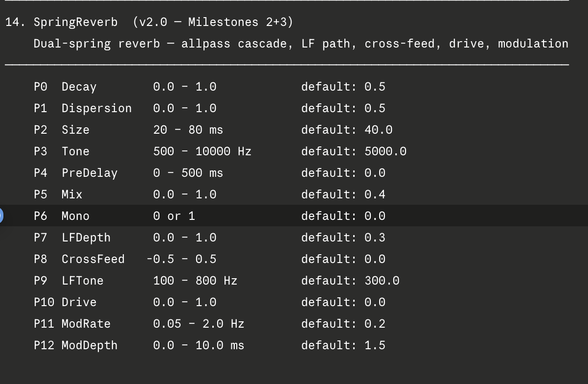Click the 'P7 LFDepth' parameter name

point(72,238)
